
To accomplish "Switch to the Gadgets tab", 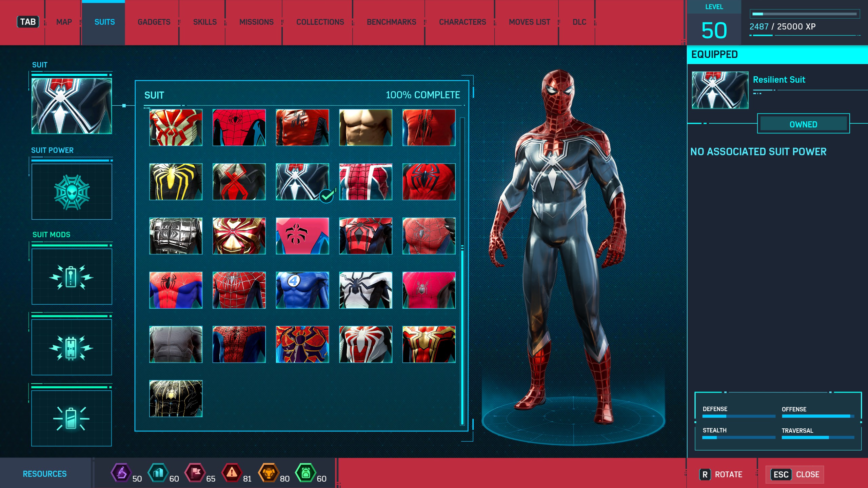I will (154, 22).
